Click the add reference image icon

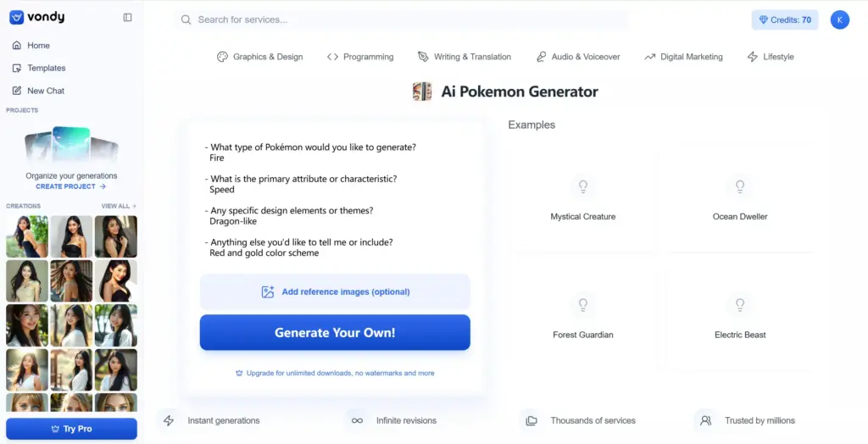[268, 291]
